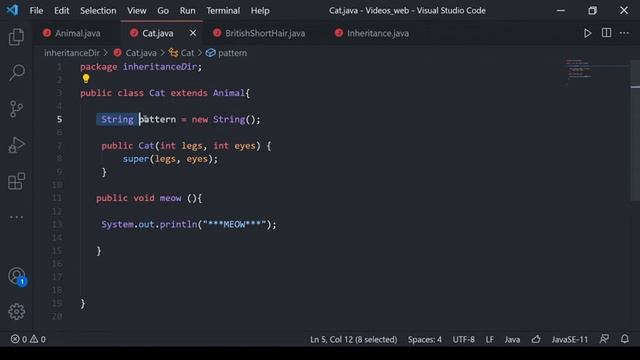This screenshot has width=640, height=360.
Task: Restore down the VS Code window
Action: 592,10
